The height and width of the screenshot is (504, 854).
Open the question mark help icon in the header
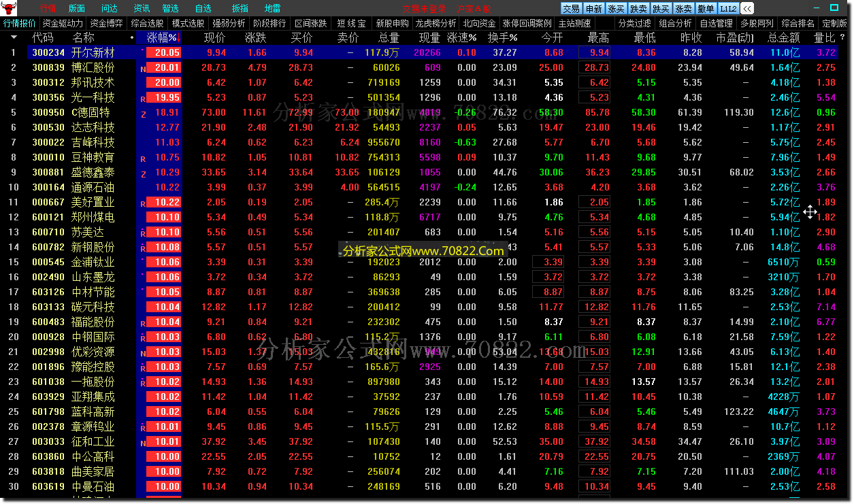pyautogui.click(x=842, y=37)
